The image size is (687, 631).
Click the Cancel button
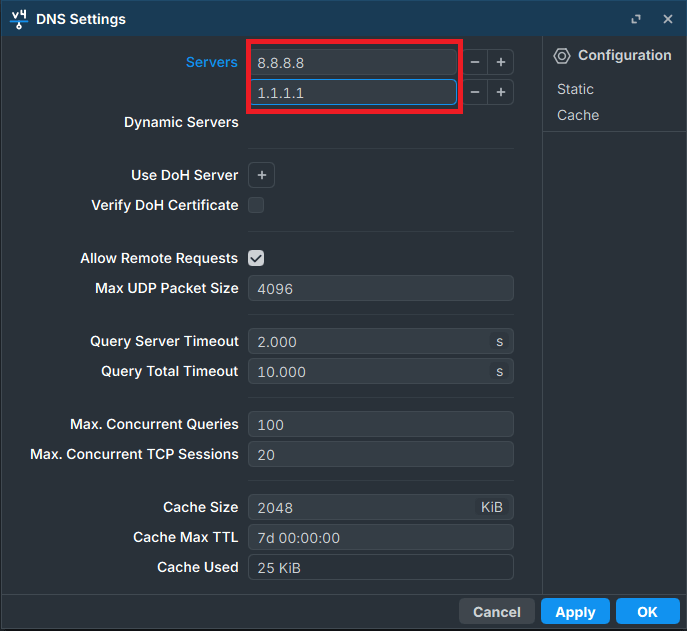tap(497, 611)
